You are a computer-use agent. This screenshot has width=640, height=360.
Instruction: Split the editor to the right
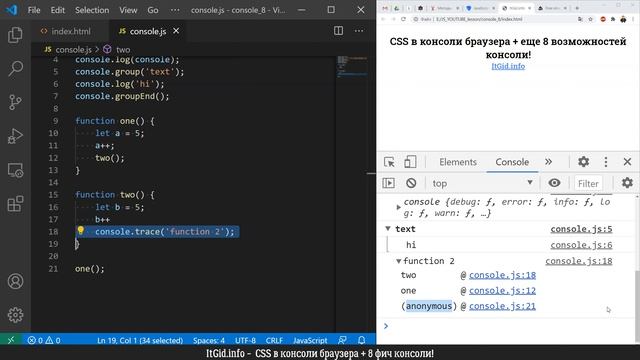coord(338,31)
